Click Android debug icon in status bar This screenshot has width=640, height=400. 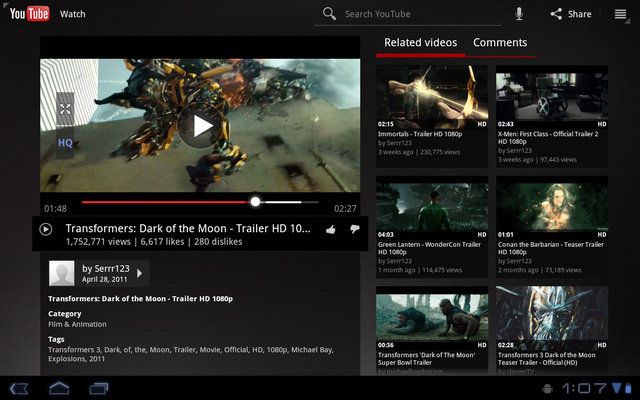pyautogui.click(x=547, y=389)
